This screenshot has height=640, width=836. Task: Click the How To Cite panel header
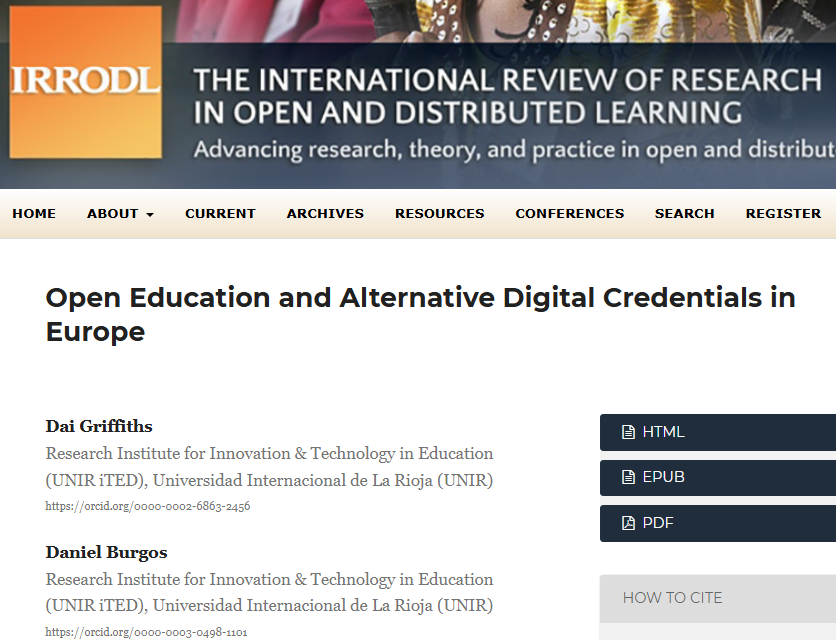(x=672, y=598)
